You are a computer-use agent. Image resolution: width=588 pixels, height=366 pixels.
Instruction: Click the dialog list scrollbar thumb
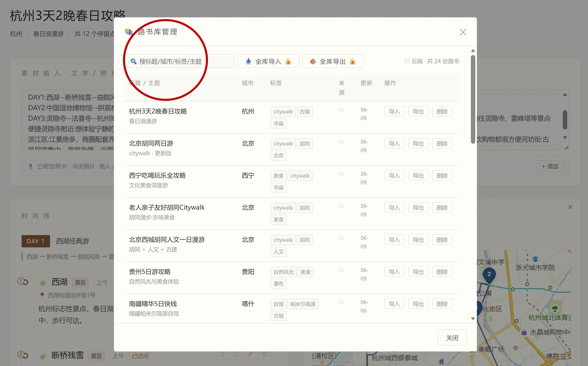473,99
